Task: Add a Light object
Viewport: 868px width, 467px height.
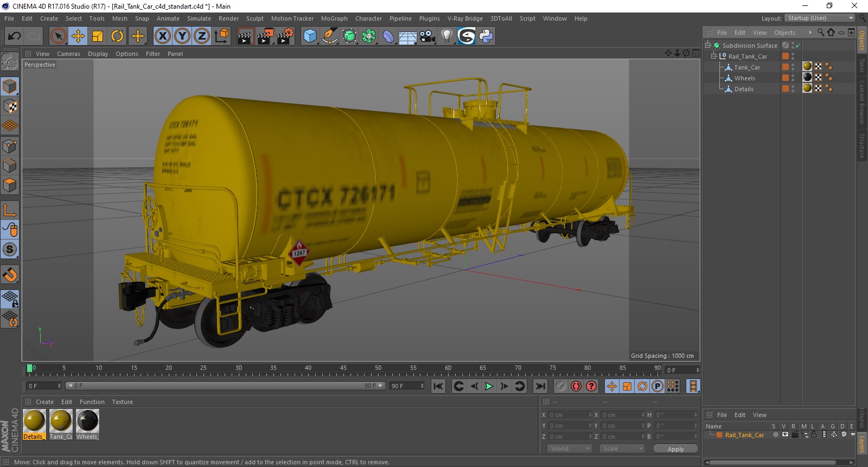Action: point(447,36)
